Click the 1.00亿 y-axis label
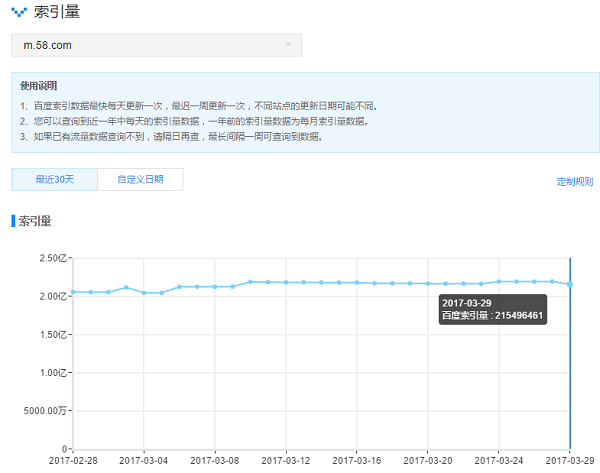600x473 pixels. click(52, 372)
